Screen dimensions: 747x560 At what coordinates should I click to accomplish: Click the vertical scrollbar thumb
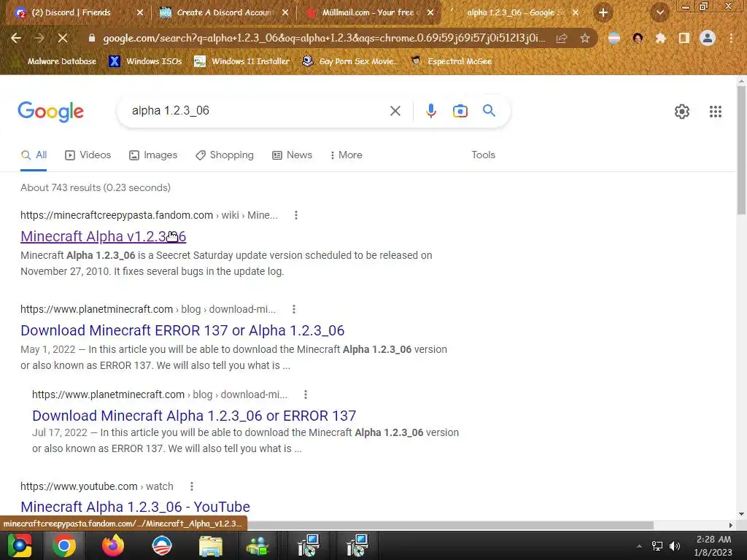point(741,150)
